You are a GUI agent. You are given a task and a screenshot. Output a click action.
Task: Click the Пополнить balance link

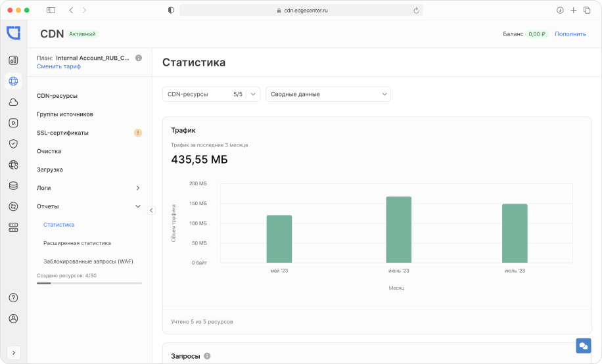[x=570, y=34]
